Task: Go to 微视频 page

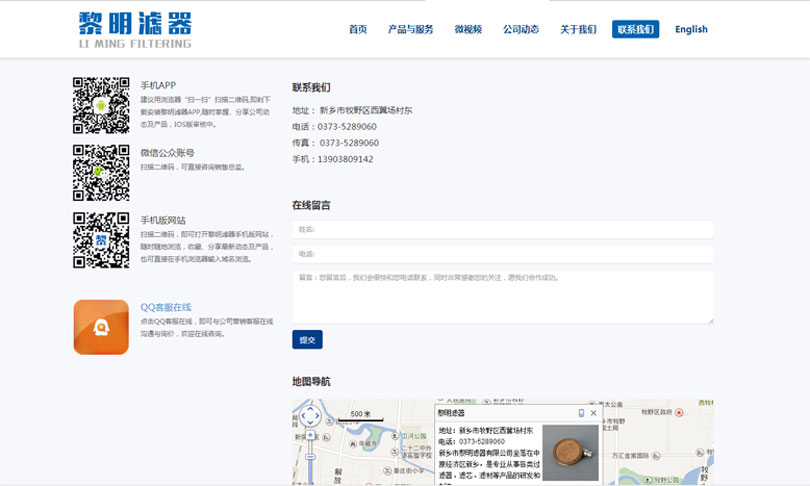Action: [468, 29]
